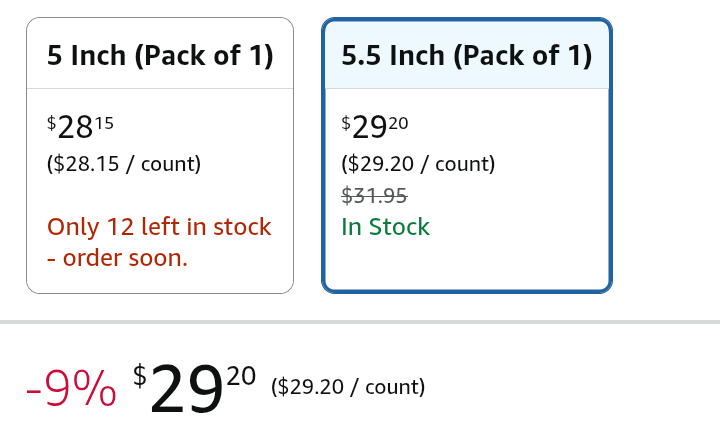Click the unit price inside the 5.5 Inch card
This screenshot has height=427, width=720.
418,164
